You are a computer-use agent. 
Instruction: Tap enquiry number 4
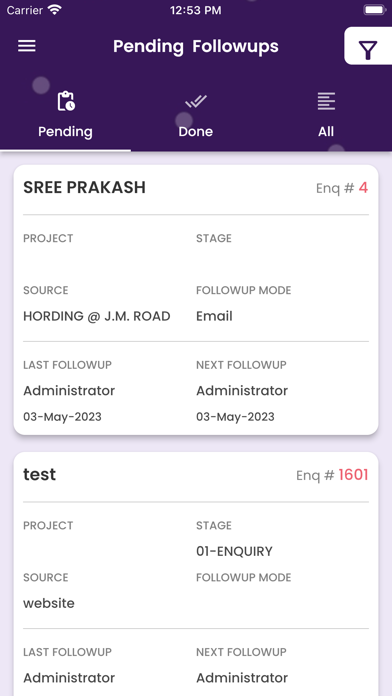pos(363,188)
